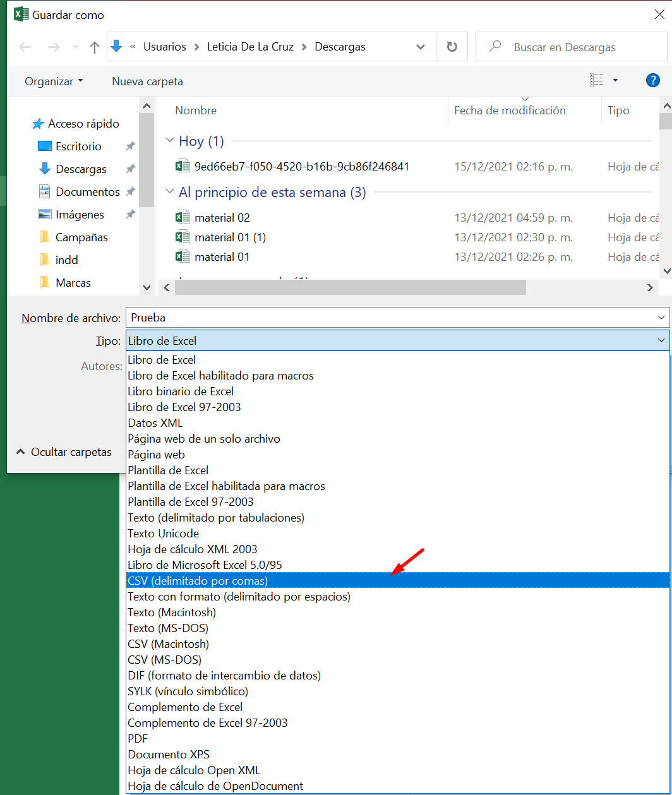Viewport: 672px width, 795px height.
Task: Collapse the Hoy (1) group
Action: 169,141
